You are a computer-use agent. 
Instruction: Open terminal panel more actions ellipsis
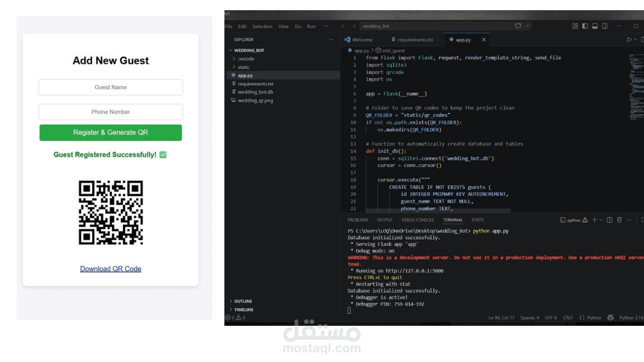(x=629, y=220)
